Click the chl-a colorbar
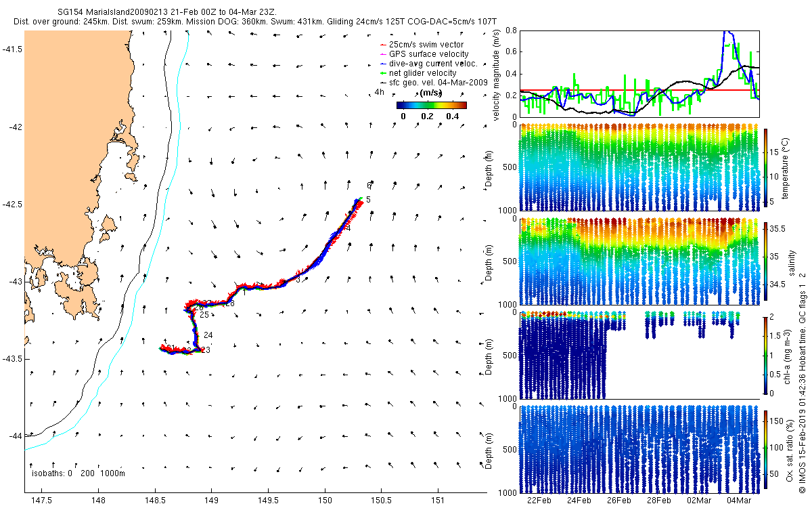 tap(766, 355)
